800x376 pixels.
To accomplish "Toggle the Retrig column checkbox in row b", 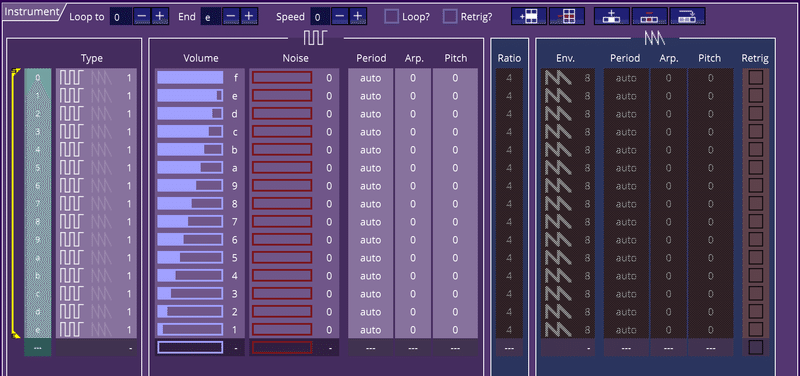I will point(756,276).
